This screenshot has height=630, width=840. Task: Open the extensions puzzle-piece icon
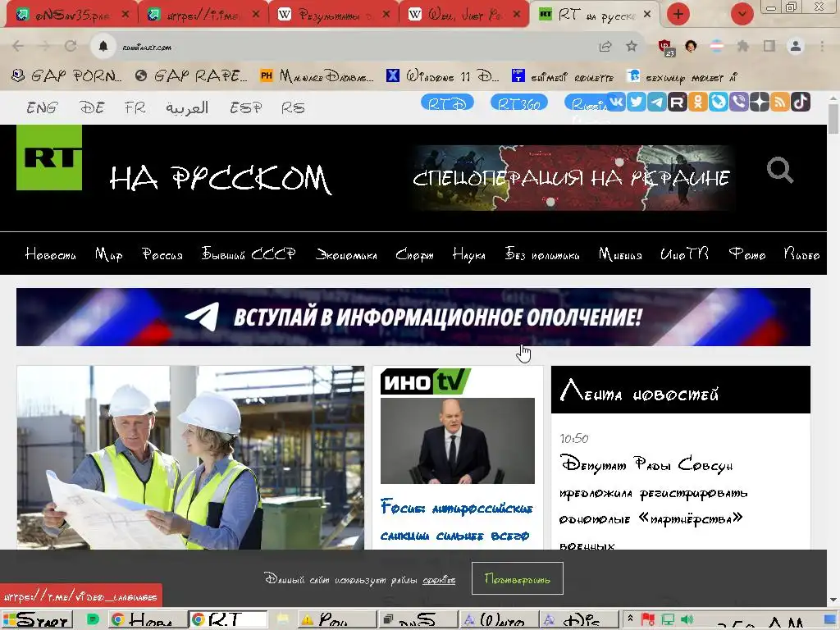pos(742,47)
